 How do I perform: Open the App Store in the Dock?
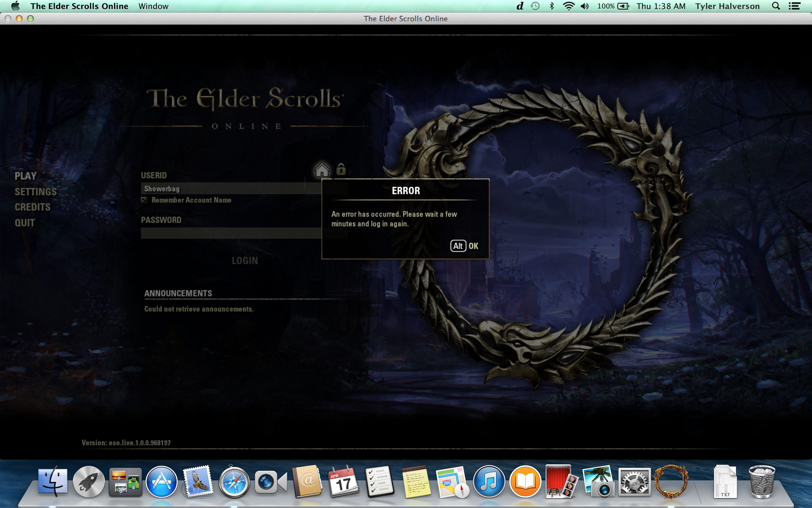tap(161, 482)
